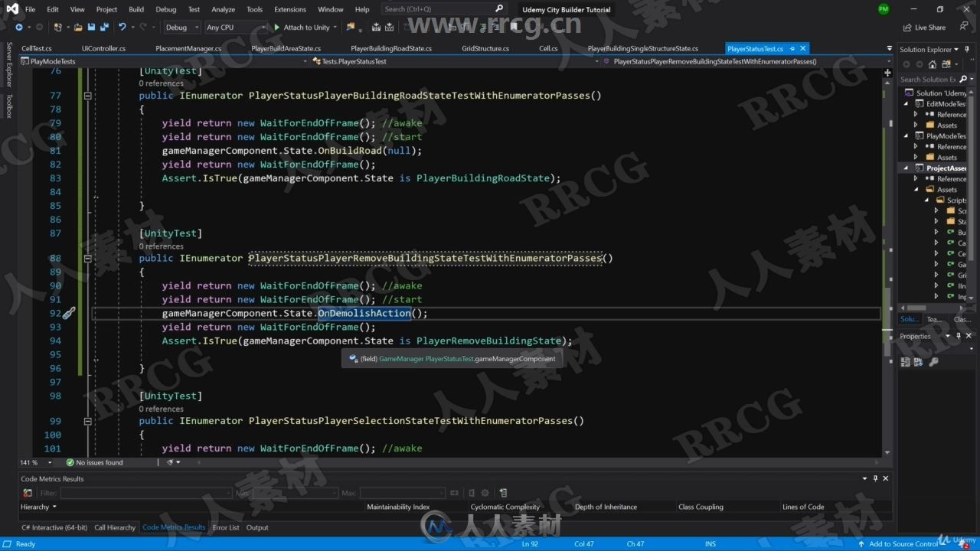Click the search magnifier icon in title bar
980x551 pixels.
[500, 9]
